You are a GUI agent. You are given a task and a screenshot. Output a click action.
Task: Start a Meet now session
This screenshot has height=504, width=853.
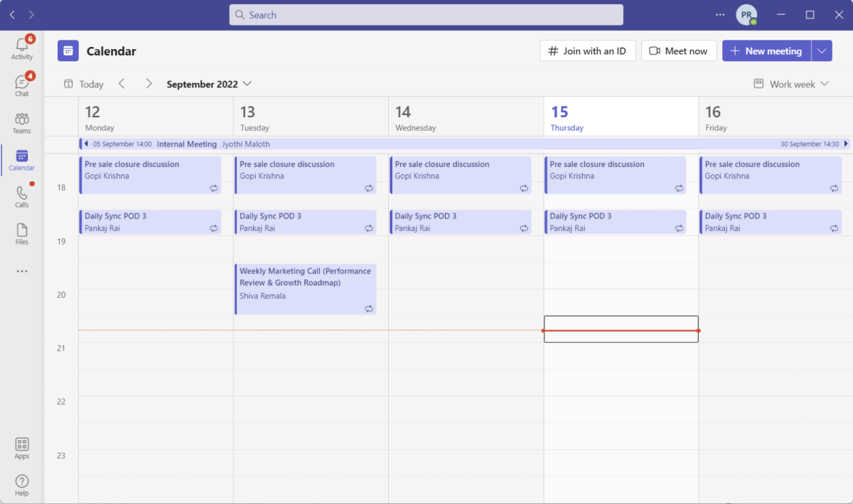click(x=679, y=50)
